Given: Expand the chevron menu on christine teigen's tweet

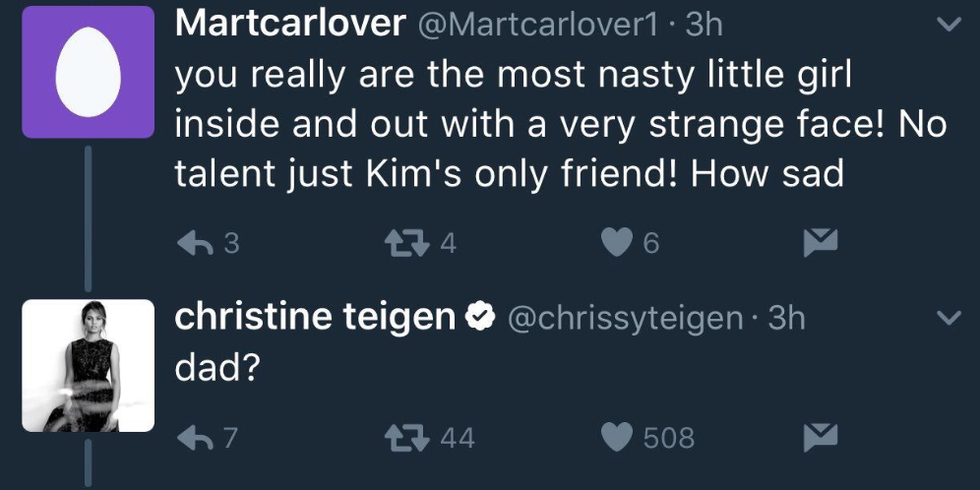Looking at the screenshot, I should coord(946,319).
